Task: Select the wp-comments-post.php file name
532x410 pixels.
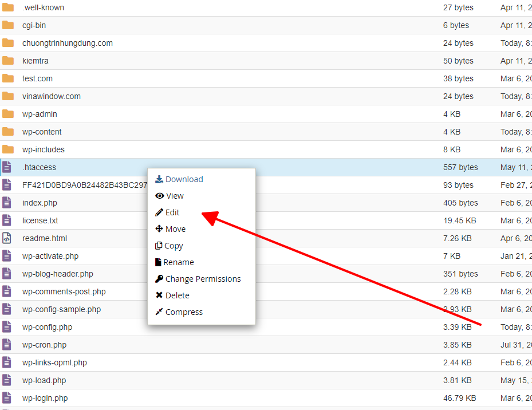Action: [64, 292]
